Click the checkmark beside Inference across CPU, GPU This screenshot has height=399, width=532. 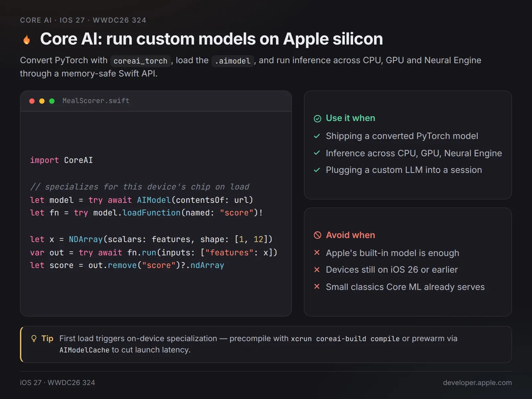click(x=317, y=153)
